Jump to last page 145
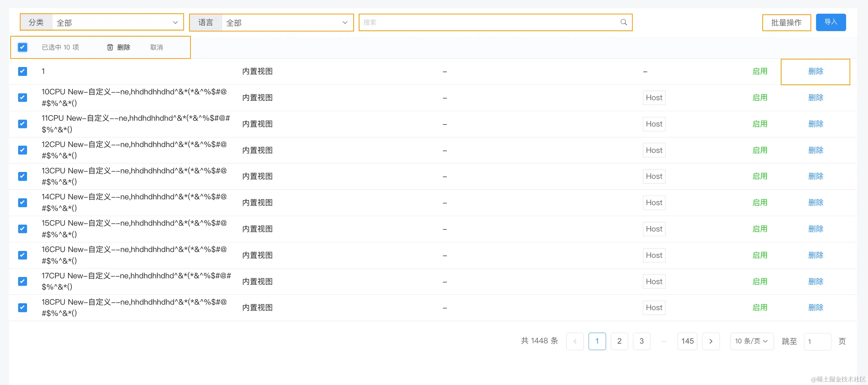 (687, 341)
